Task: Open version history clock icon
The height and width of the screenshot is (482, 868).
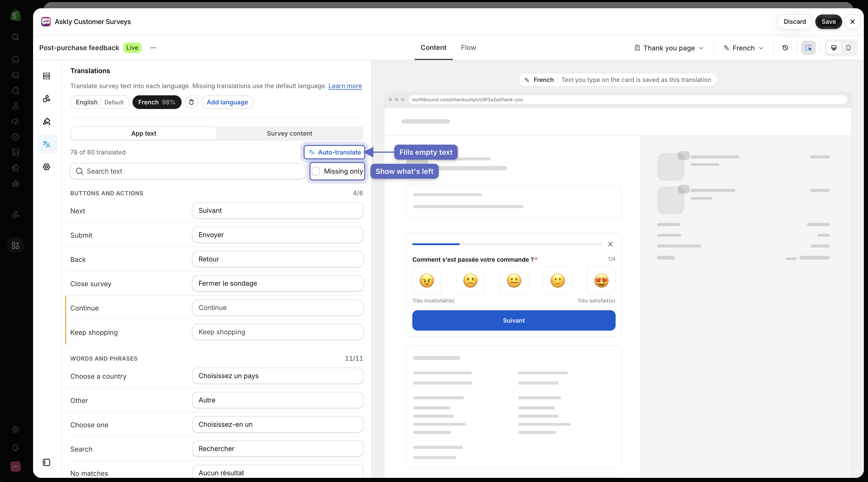Action: point(785,48)
